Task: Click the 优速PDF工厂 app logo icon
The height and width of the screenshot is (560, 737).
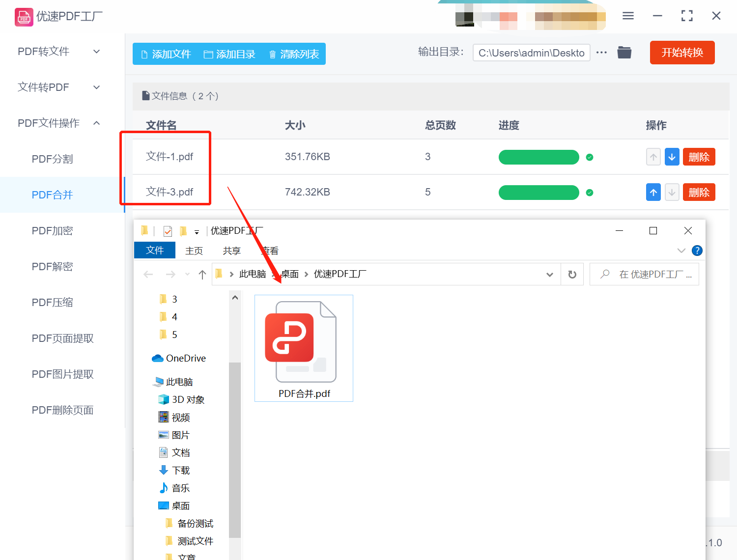Action: 24,17
